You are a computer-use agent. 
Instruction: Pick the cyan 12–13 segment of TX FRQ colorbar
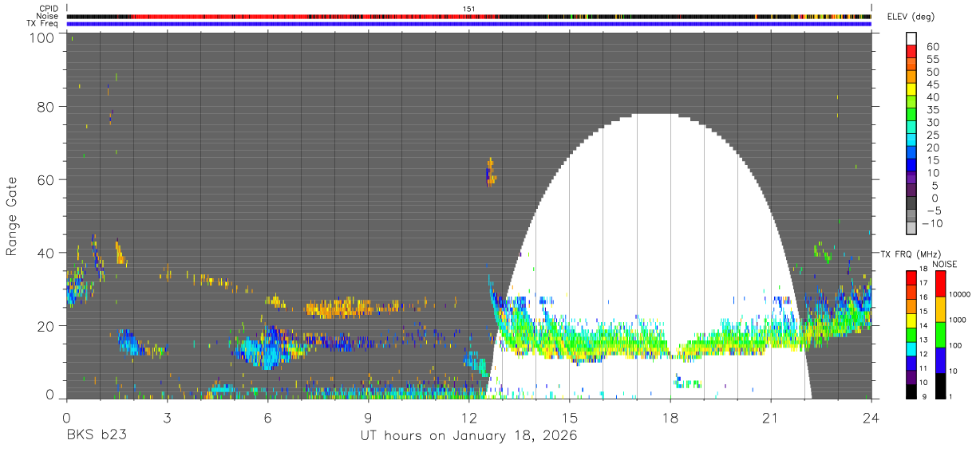912,348
